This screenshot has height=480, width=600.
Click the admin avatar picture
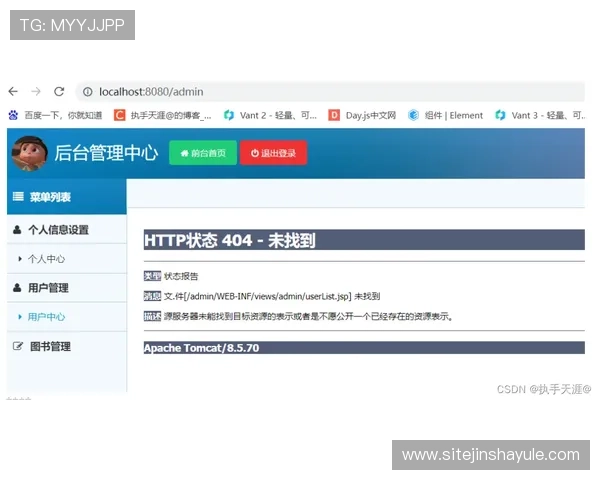[x=30, y=153]
